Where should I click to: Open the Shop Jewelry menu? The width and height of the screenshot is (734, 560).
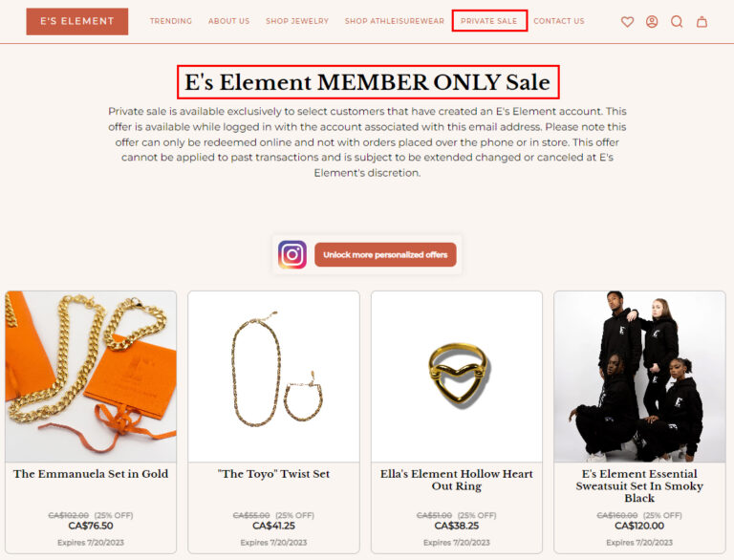point(297,21)
